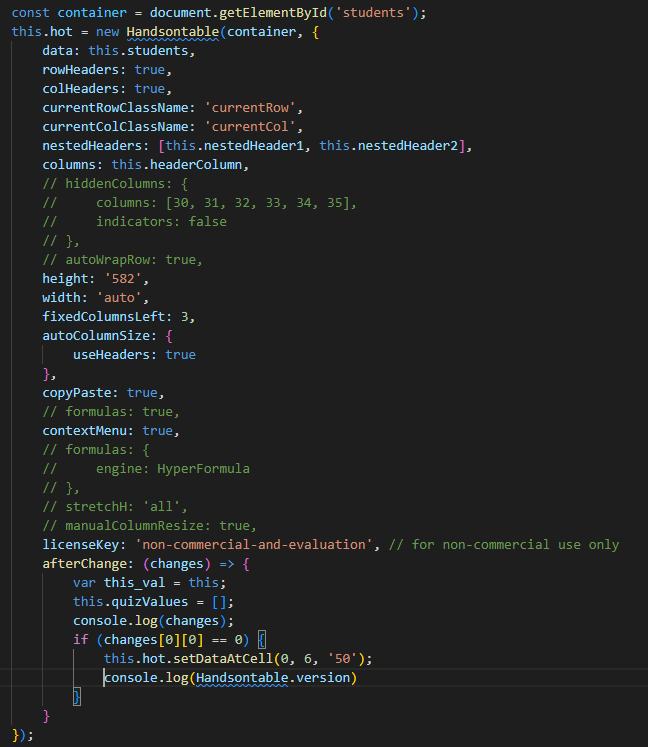Select 'getElementById' in the first line
This screenshot has height=747, width=648.
point(273,13)
